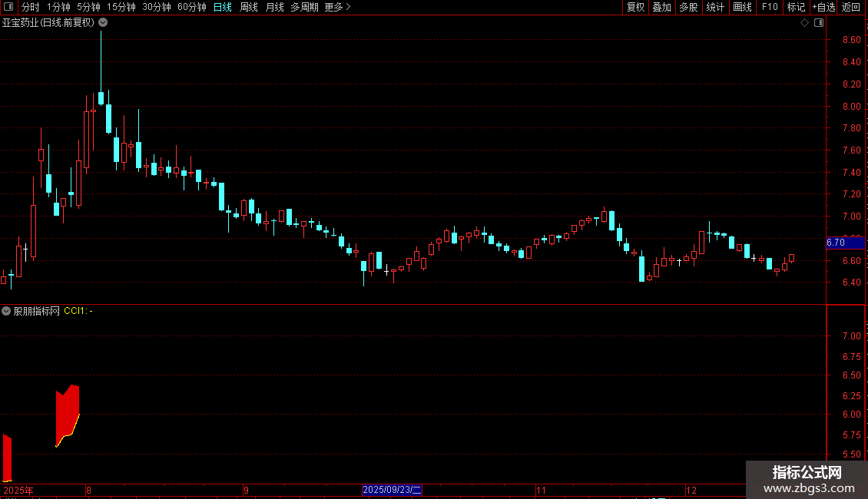Screen dimensions: 868x499
Task: Click the large red indicator block in subchart
Action: coord(68,415)
